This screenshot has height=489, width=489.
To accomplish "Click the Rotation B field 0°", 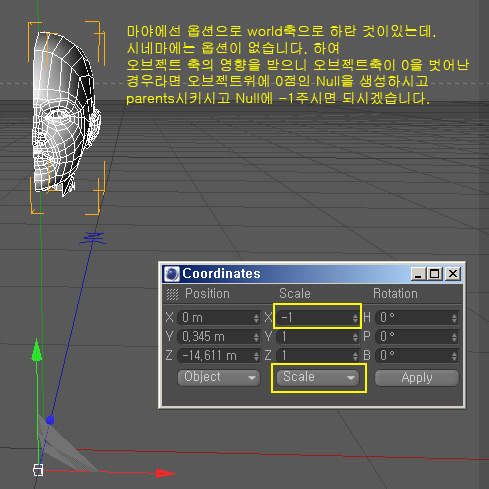I will coord(417,356).
